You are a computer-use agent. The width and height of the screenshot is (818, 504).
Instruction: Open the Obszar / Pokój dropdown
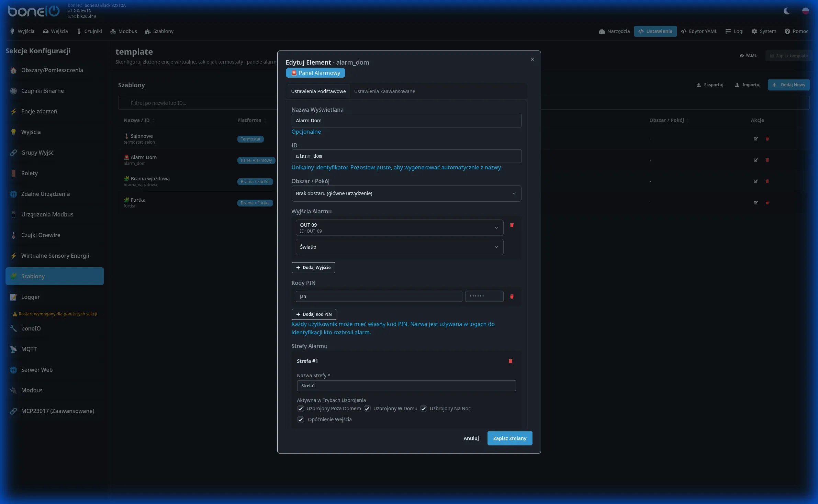click(x=406, y=193)
